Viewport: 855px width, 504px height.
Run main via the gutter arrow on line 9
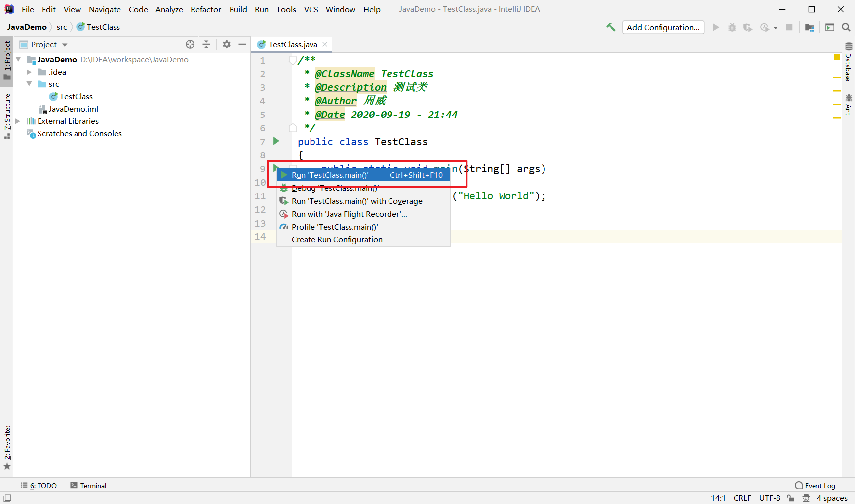(x=276, y=168)
